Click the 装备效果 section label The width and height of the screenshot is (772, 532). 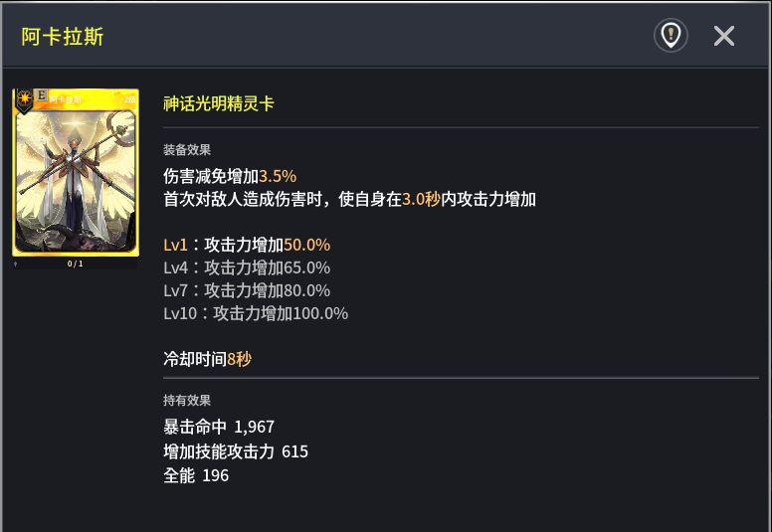pos(187,150)
